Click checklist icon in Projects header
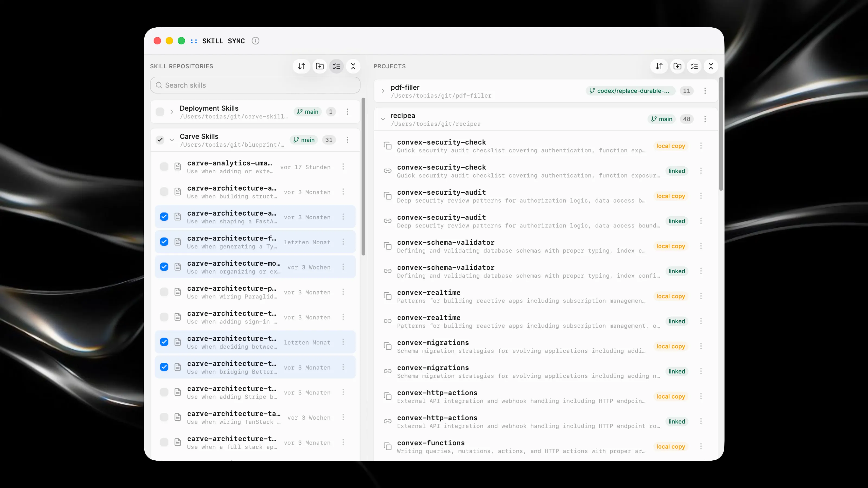The width and height of the screenshot is (868, 488). tap(694, 66)
